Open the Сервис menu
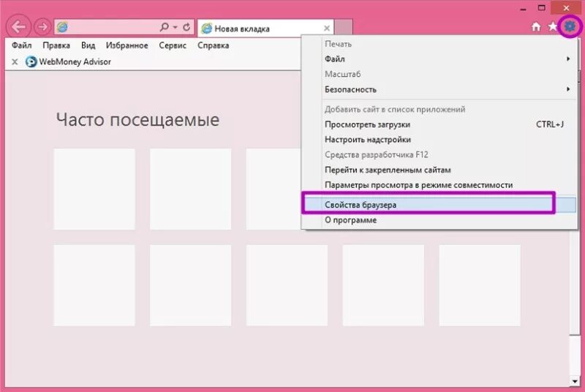Image resolution: width=585 pixels, height=392 pixels. 173,45
